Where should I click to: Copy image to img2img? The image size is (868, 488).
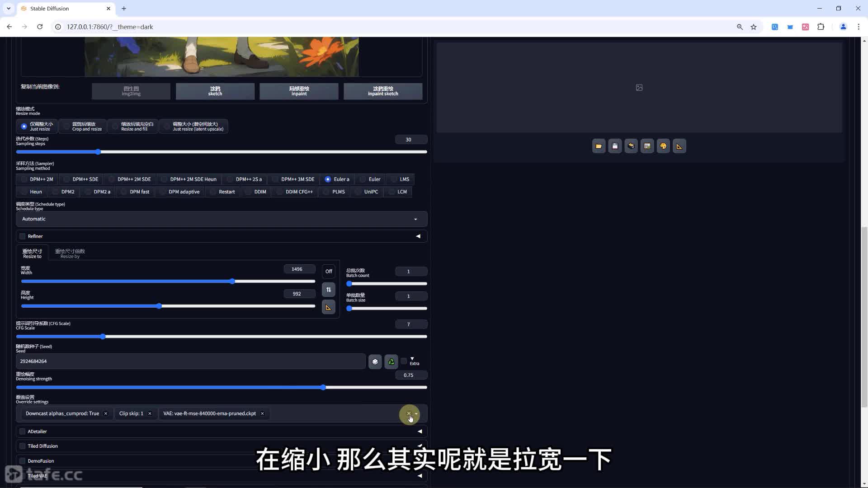(x=131, y=91)
